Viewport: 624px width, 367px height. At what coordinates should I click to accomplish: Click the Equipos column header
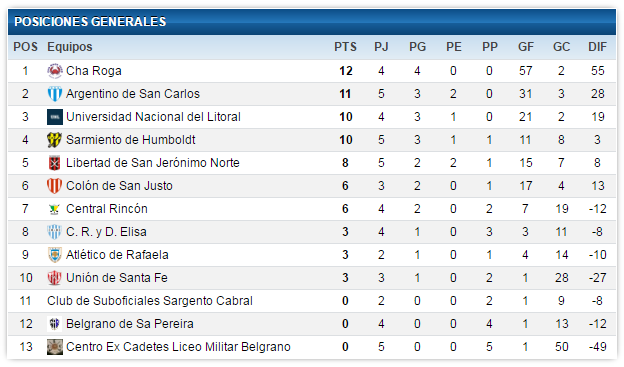pyautogui.click(x=70, y=47)
